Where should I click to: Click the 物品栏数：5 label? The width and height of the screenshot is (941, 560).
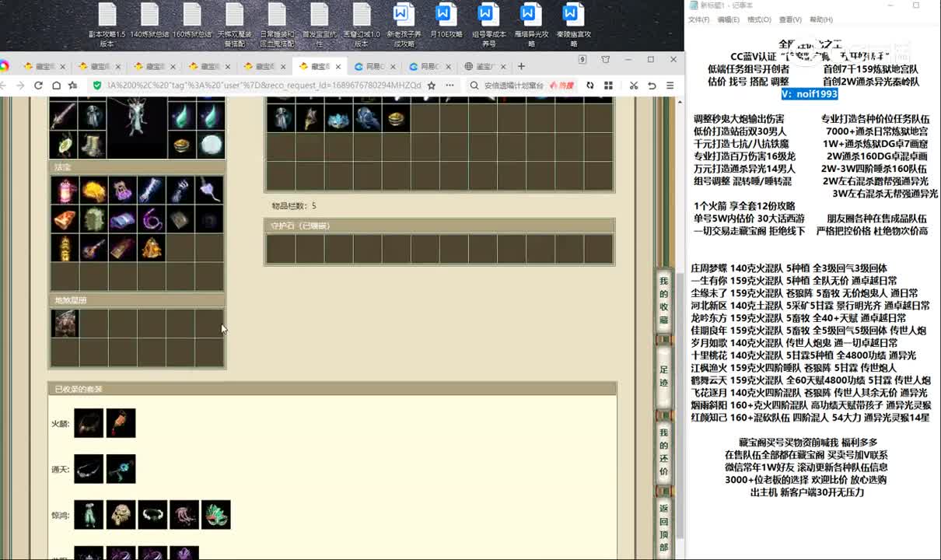(x=293, y=206)
